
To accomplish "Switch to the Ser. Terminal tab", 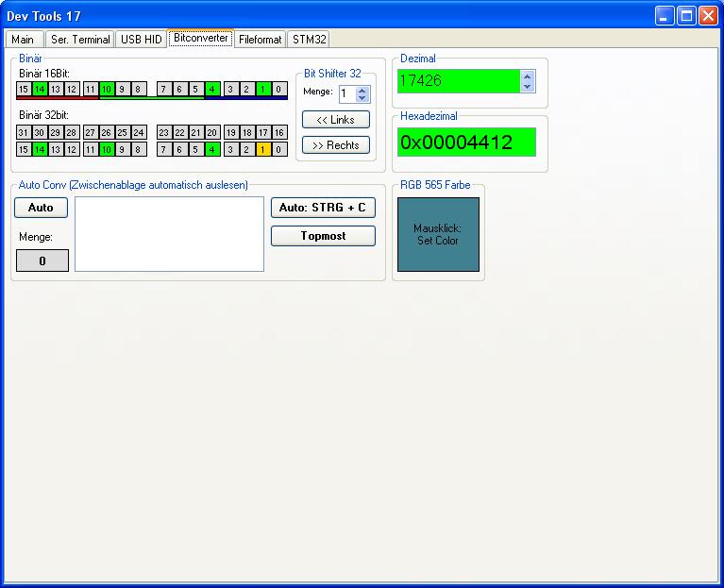I will (x=80, y=40).
